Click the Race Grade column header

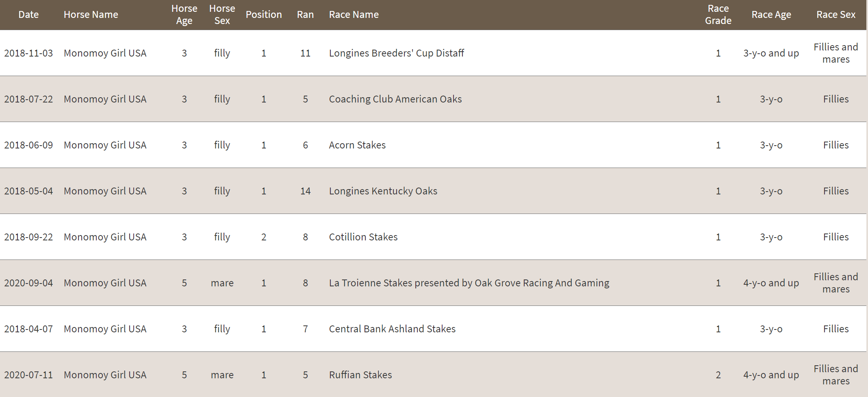click(x=718, y=15)
